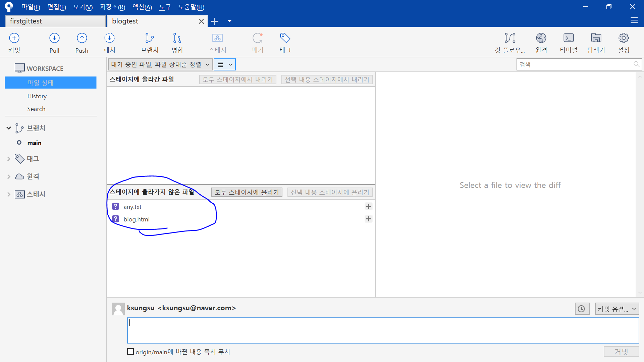Click Stage All (모두 스테이지에 올리기) button

point(247,192)
